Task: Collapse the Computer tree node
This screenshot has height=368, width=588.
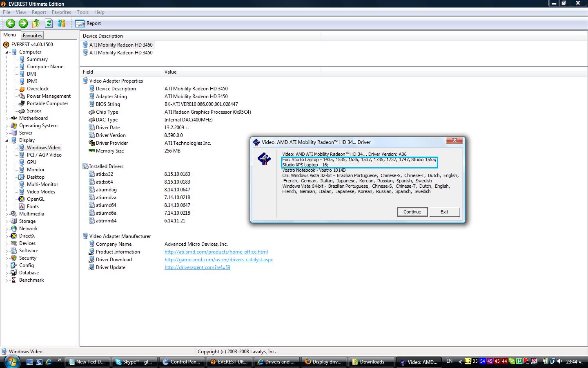Action: pos(7,52)
